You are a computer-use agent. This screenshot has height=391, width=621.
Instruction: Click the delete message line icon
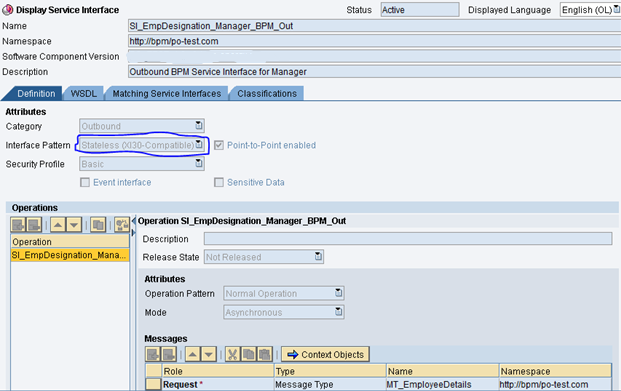pos(169,354)
